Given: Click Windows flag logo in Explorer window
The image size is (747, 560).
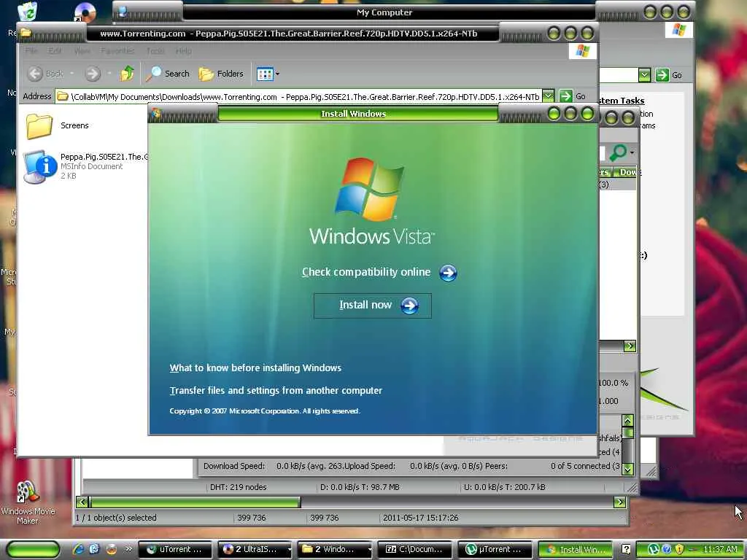Looking at the screenshot, I should pyautogui.click(x=583, y=51).
